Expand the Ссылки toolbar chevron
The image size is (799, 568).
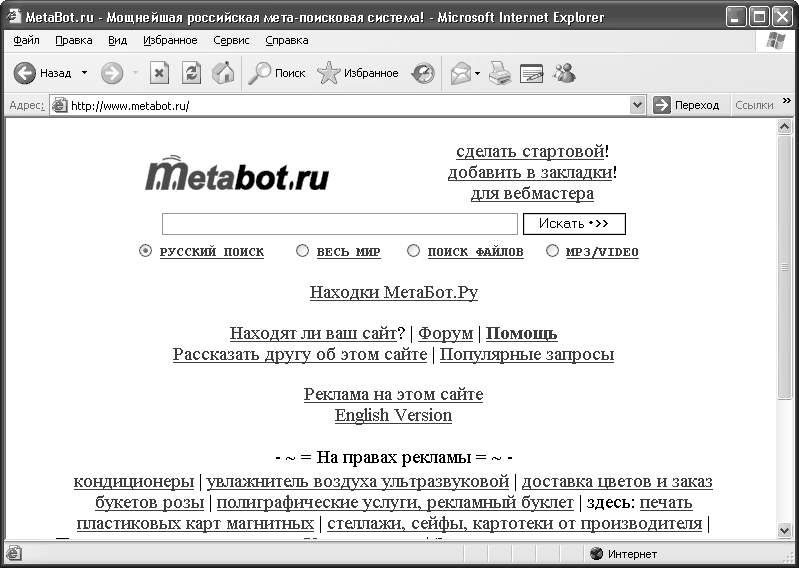click(787, 100)
